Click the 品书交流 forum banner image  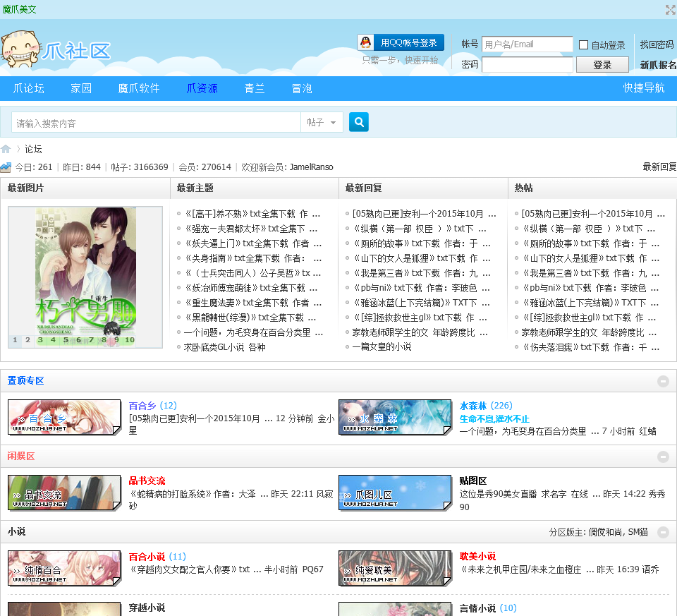(x=64, y=493)
